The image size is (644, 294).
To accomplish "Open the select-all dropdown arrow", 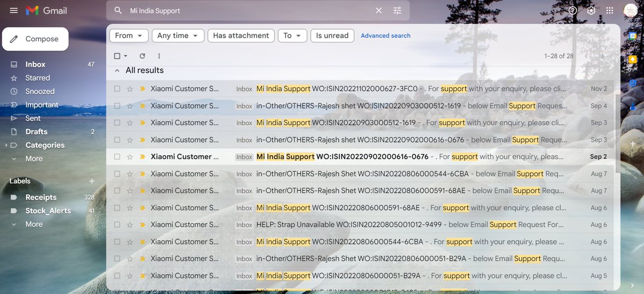I will coord(126,56).
